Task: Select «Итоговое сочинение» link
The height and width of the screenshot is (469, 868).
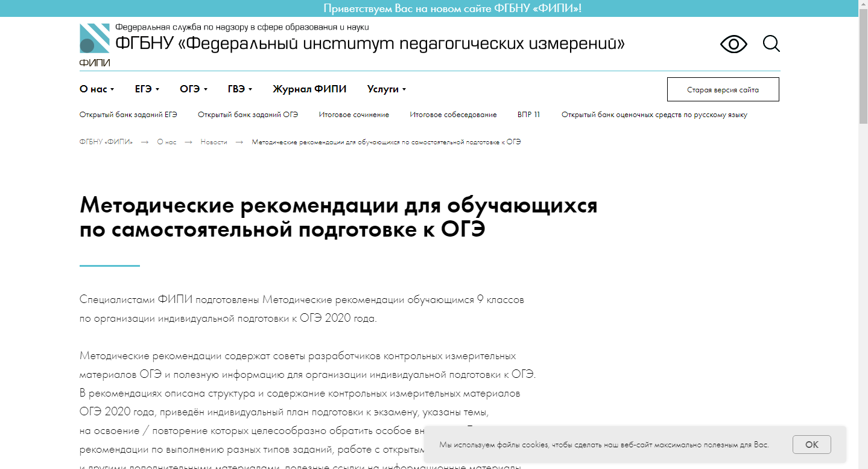Action: point(354,115)
